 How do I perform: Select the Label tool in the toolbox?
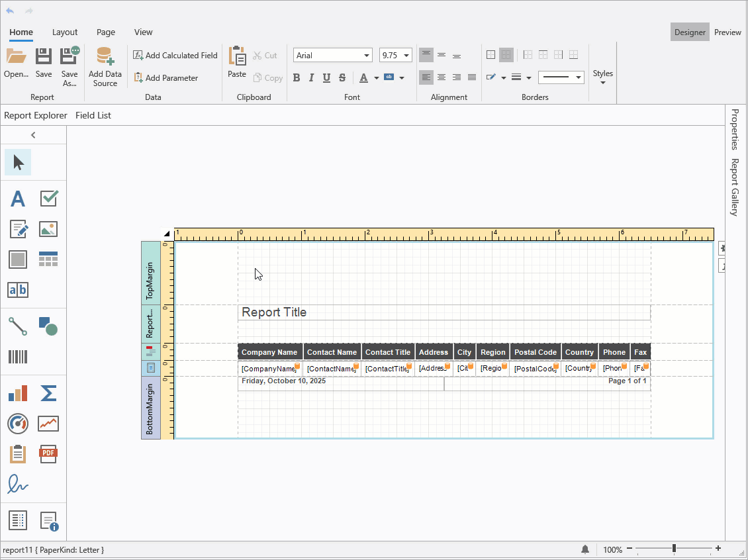18,199
